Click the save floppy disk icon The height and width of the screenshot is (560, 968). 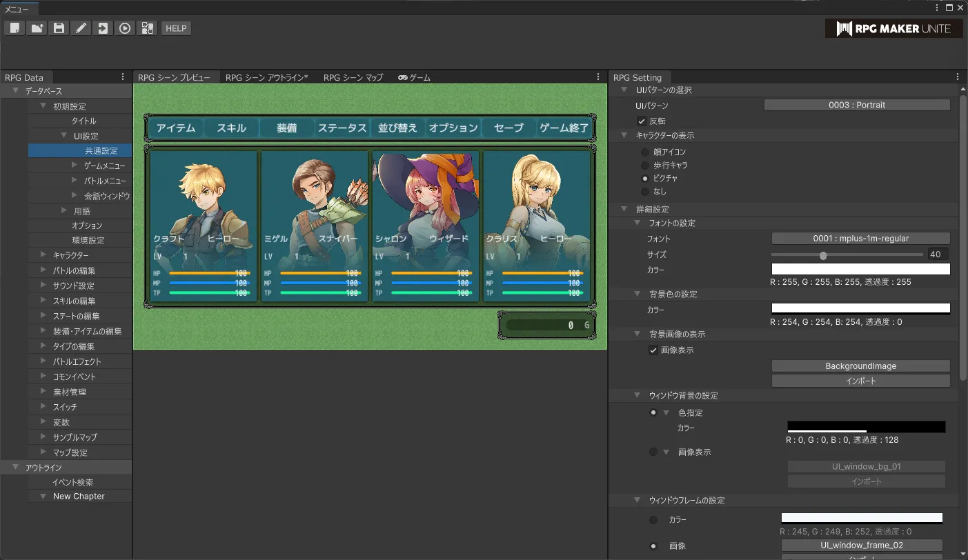(x=59, y=28)
